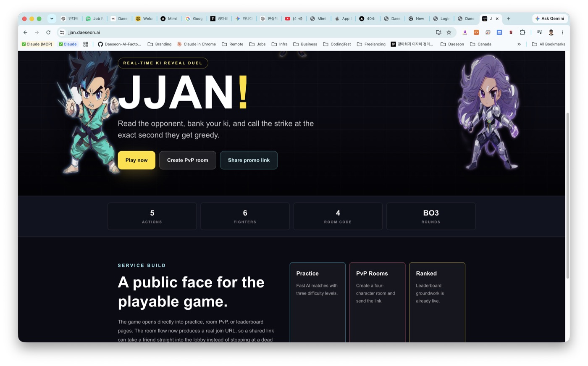View site information icon in address bar

coord(62,32)
